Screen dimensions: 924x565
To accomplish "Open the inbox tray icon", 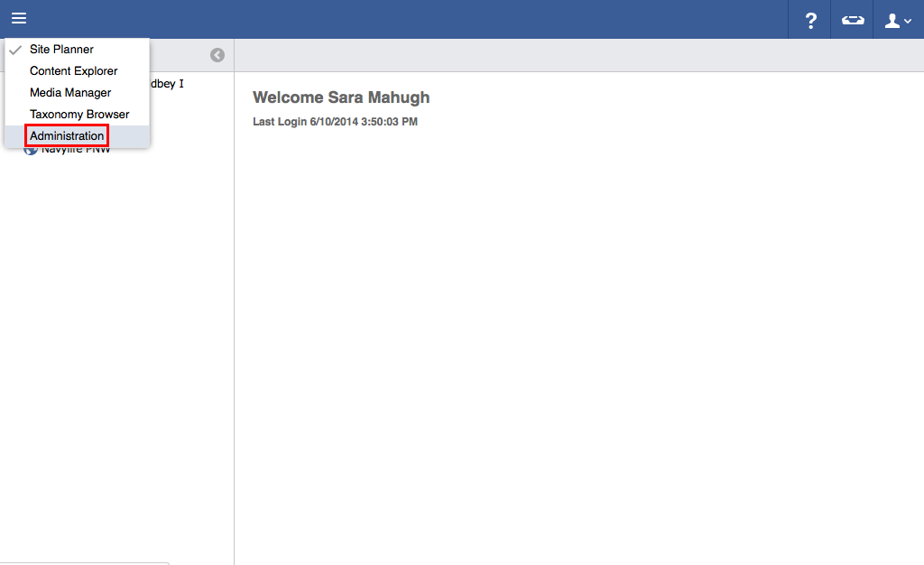I will click(853, 21).
